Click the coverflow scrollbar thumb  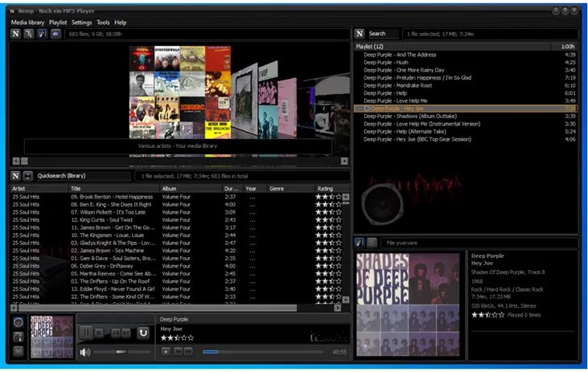point(24,161)
